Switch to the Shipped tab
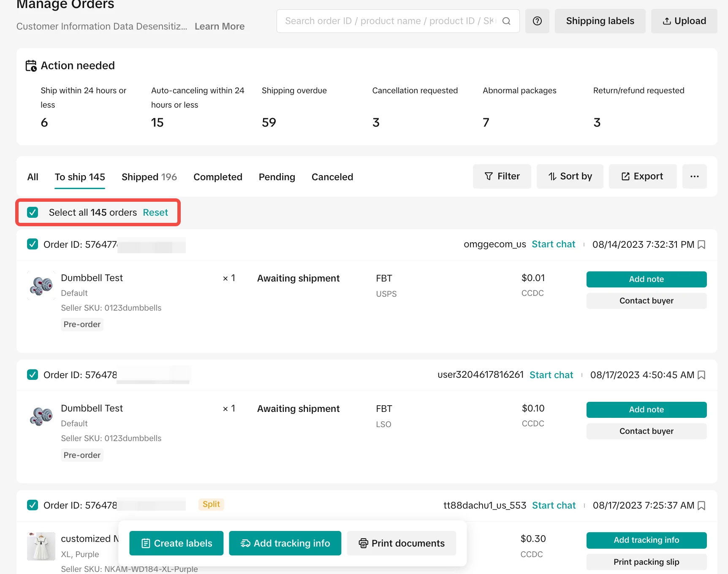Viewport: 728px width, 574px height. coord(149,177)
